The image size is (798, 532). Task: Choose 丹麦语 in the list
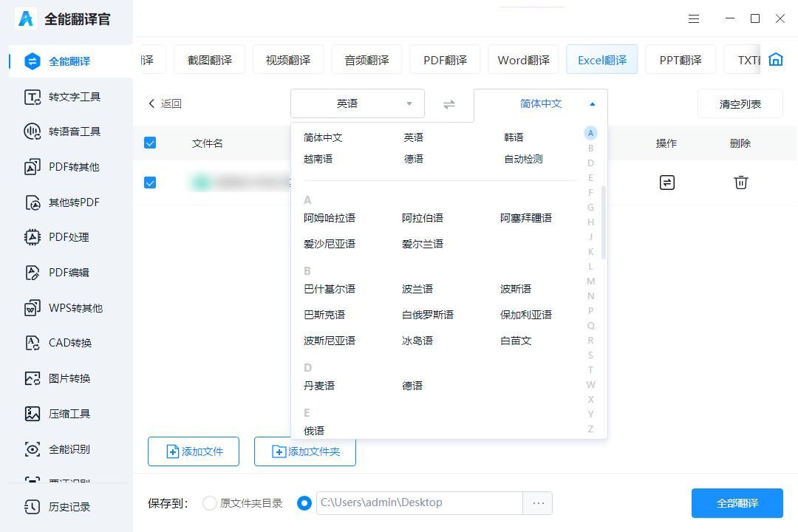tap(319, 386)
